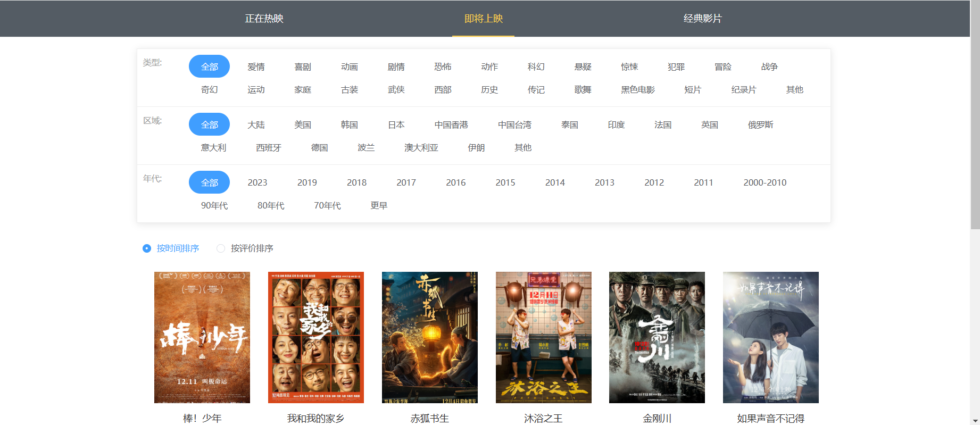Filter by 战争 genre
This screenshot has width=980, height=425.
click(x=769, y=66)
